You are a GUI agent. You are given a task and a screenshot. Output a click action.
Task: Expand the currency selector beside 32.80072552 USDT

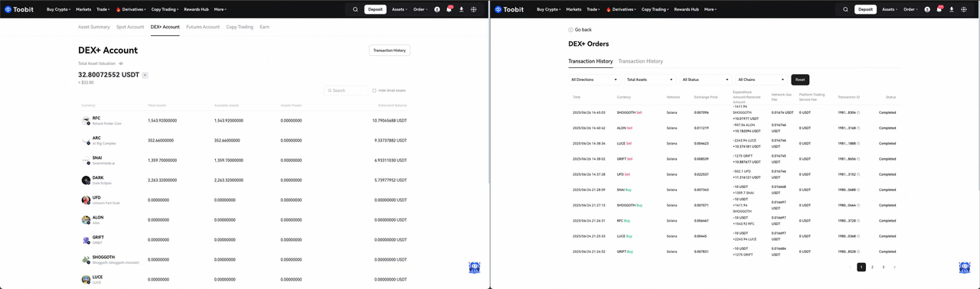pos(145,75)
